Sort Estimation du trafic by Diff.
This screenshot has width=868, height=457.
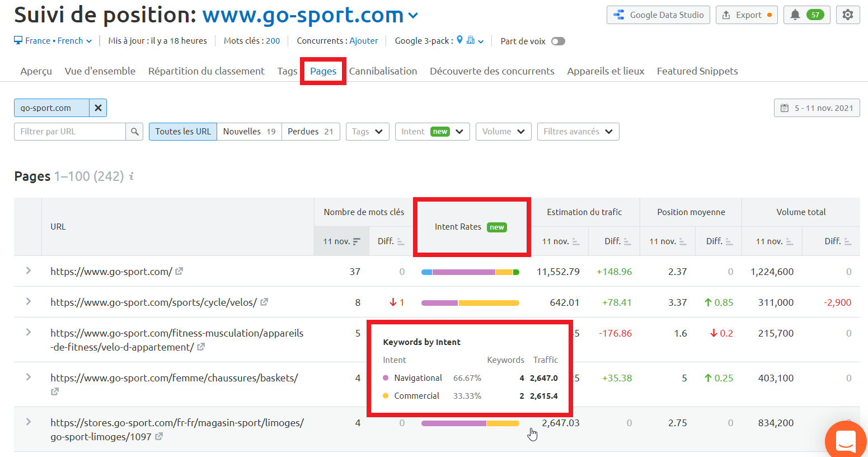tap(617, 241)
